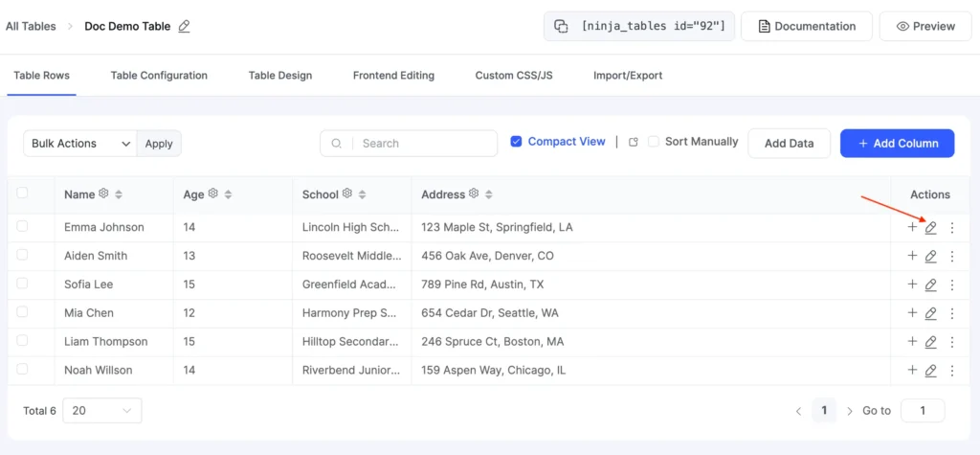Image resolution: width=980 pixels, height=455 pixels.
Task: Open more options for Mia Chen row
Action: pyautogui.click(x=952, y=313)
